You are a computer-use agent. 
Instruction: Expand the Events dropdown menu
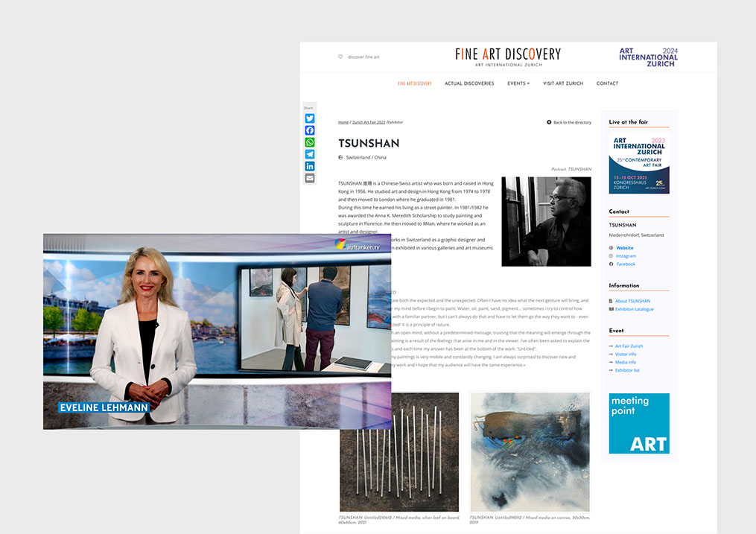[518, 83]
